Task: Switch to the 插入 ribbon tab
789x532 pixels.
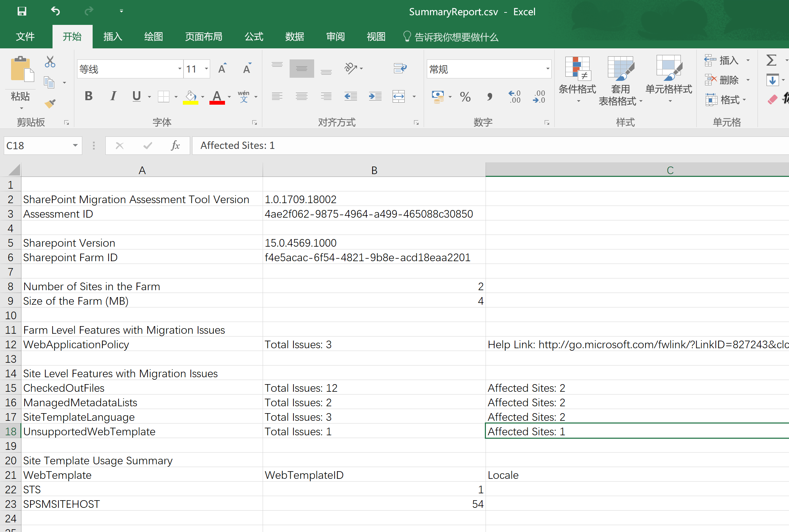Action: (x=113, y=37)
